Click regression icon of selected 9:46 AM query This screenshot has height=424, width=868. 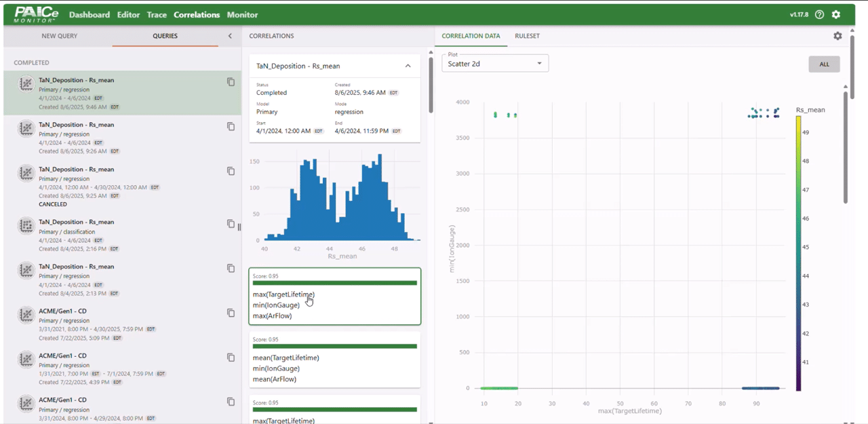[x=26, y=85]
